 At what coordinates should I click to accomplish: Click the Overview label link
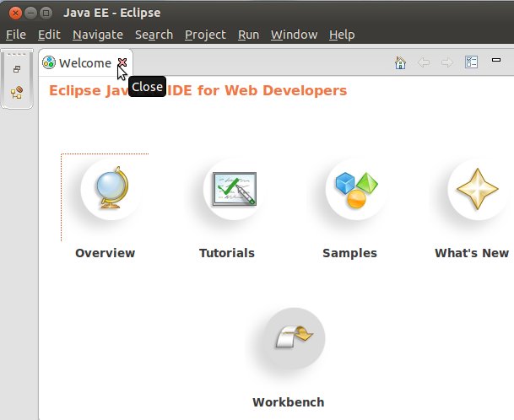tap(105, 253)
